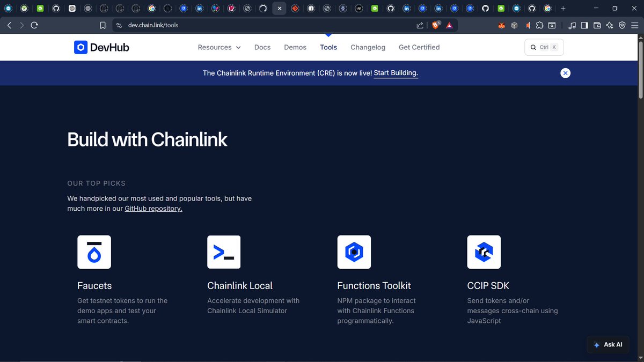Reload the current page
Viewport: 644px width, 362px height.
coord(34,25)
